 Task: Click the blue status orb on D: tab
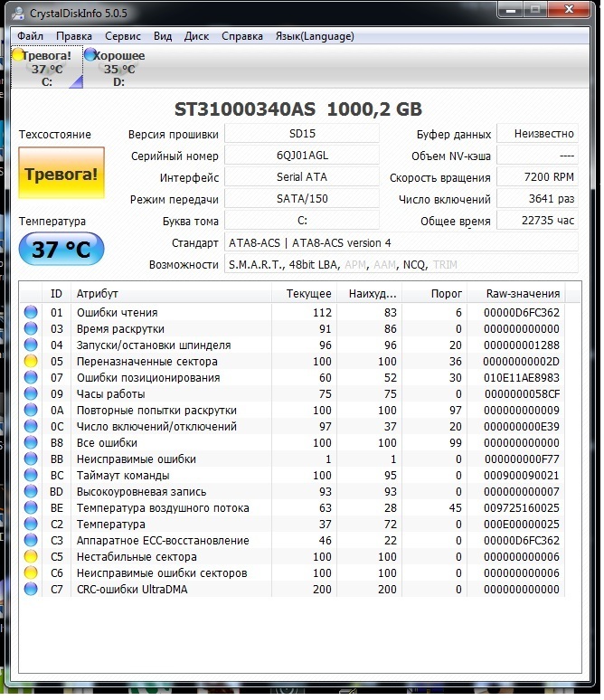point(90,55)
